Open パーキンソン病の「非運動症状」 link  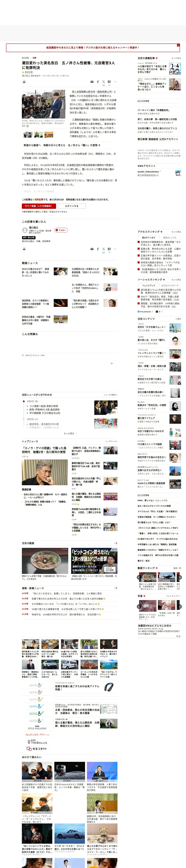[153, 110]
